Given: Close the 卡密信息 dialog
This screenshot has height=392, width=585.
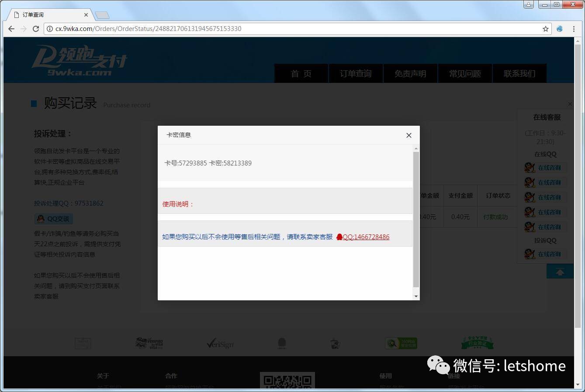Looking at the screenshot, I should pos(409,135).
